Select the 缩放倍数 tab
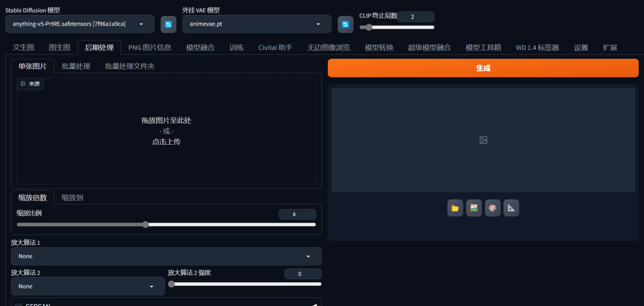Image resolution: width=644 pixels, height=306 pixels. point(32,198)
